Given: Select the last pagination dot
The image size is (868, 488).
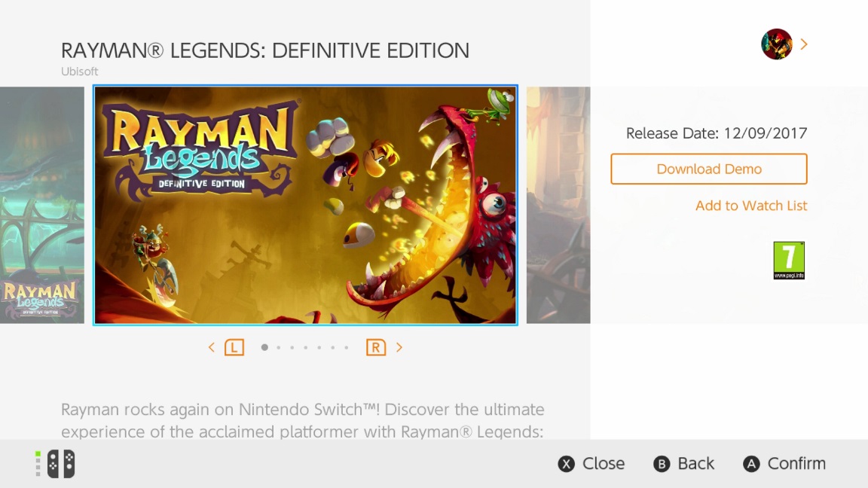Looking at the screenshot, I should (x=346, y=347).
